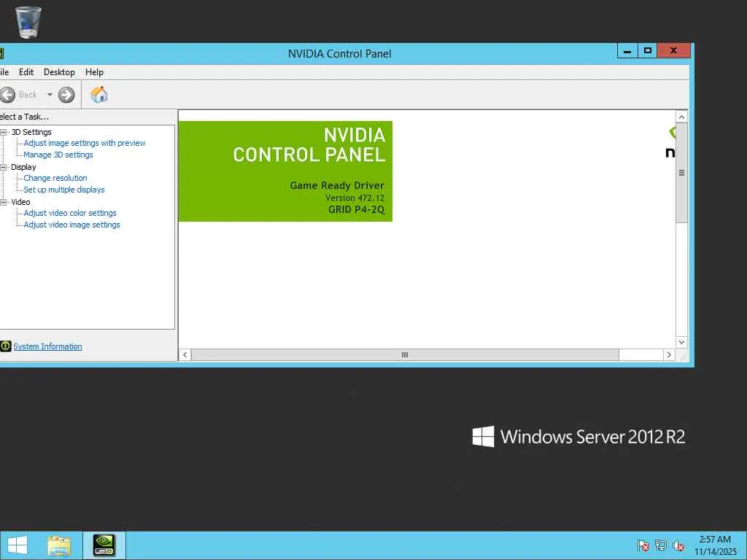Open the Help menu

(x=94, y=72)
